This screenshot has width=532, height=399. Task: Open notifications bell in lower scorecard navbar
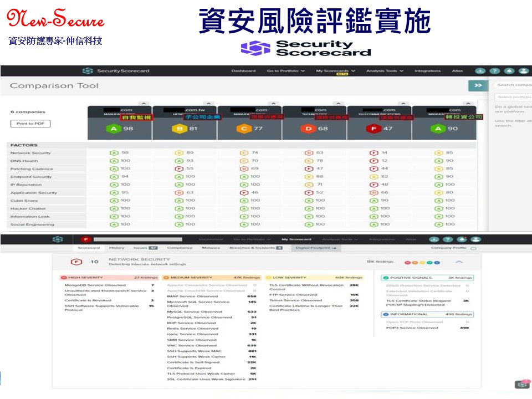click(462, 239)
